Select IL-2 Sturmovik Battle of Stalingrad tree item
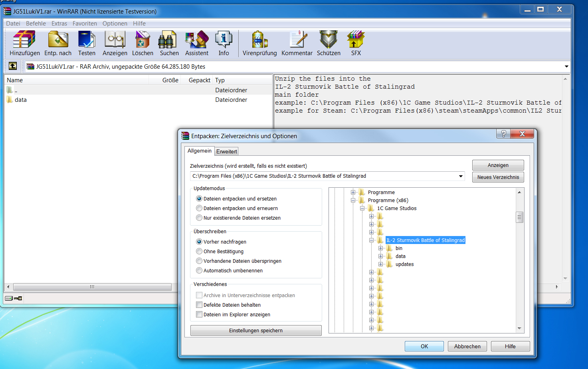 tap(426, 240)
